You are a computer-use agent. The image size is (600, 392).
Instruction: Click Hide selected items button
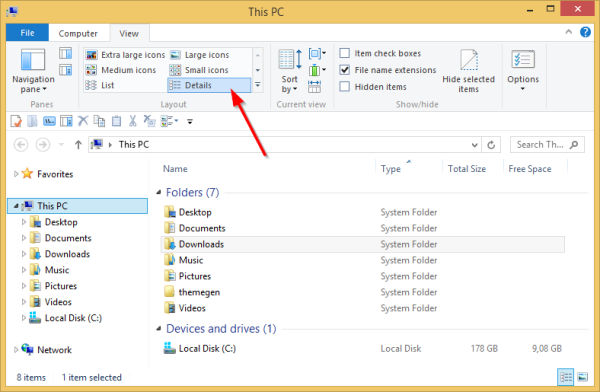pyautogui.click(x=468, y=71)
